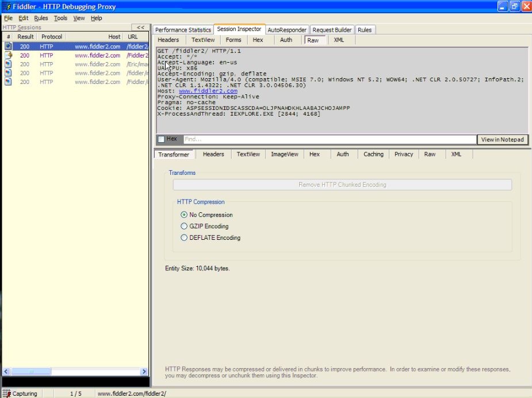Switch to the Performance Statistics tab

point(183,30)
